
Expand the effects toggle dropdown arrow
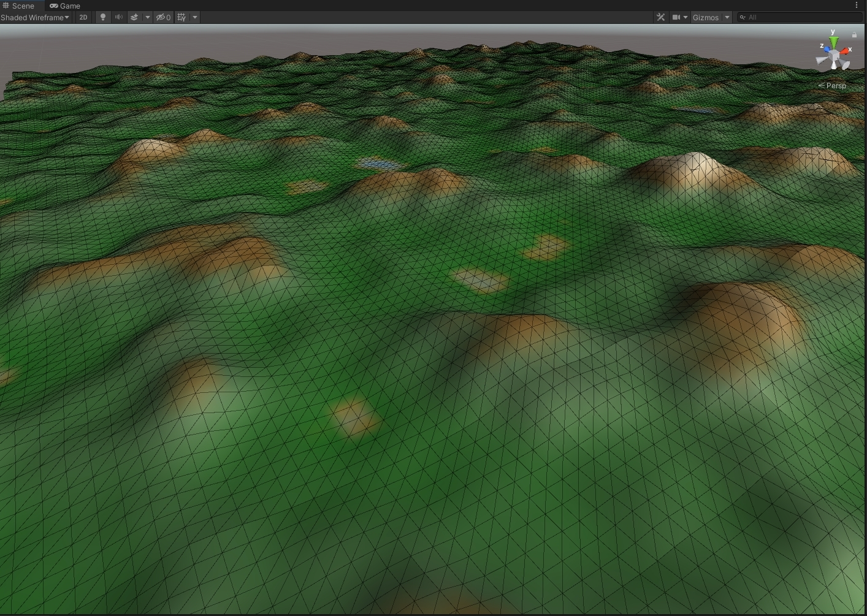[x=148, y=17]
